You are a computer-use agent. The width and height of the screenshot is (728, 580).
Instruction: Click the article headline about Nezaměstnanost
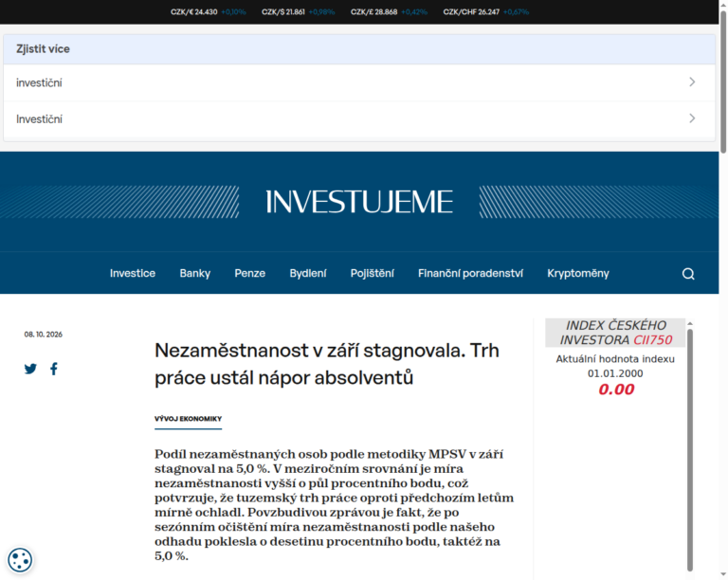tap(327, 364)
